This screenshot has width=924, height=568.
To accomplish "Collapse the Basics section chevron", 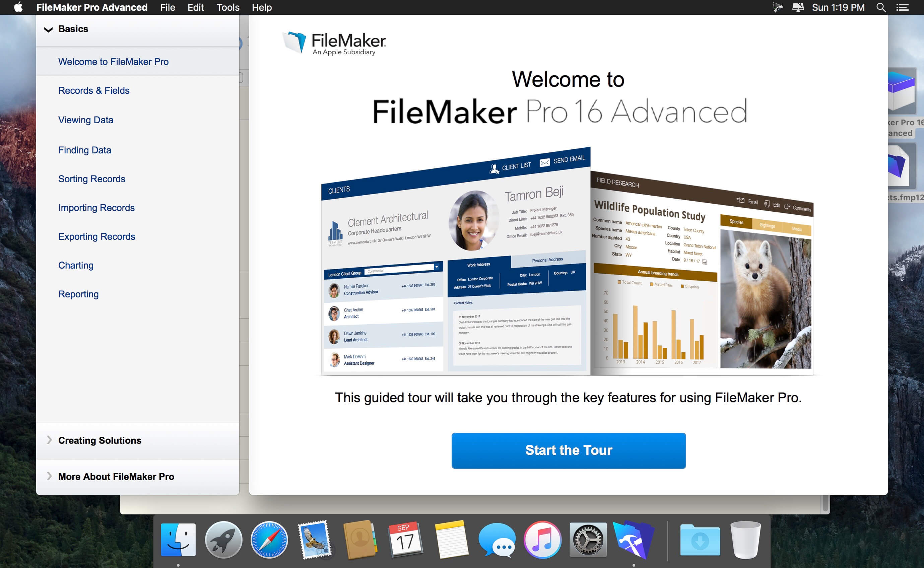I will coord(49,29).
